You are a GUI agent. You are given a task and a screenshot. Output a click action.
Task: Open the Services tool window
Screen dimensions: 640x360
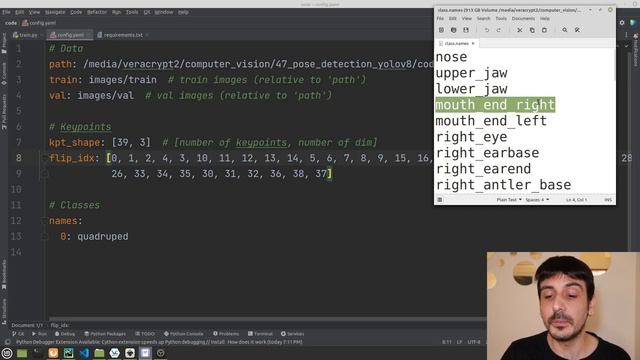coord(292,334)
